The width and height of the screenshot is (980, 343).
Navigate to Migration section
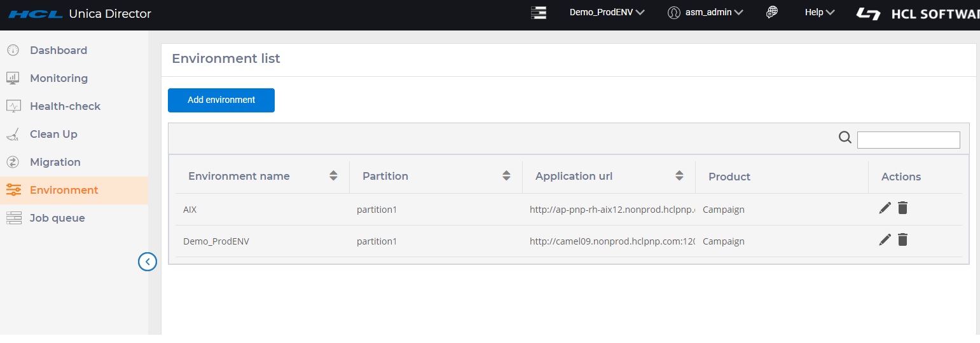pos(55,162)
